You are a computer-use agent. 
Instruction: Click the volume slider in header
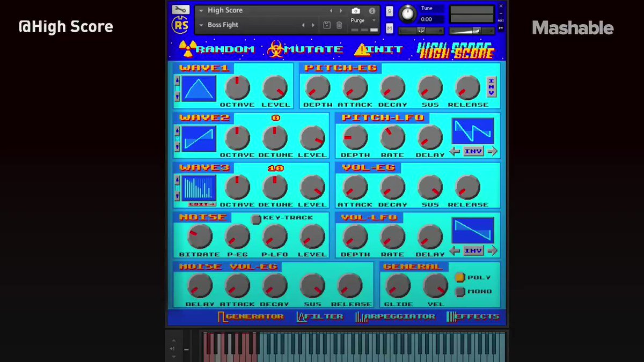click(471, 31)
